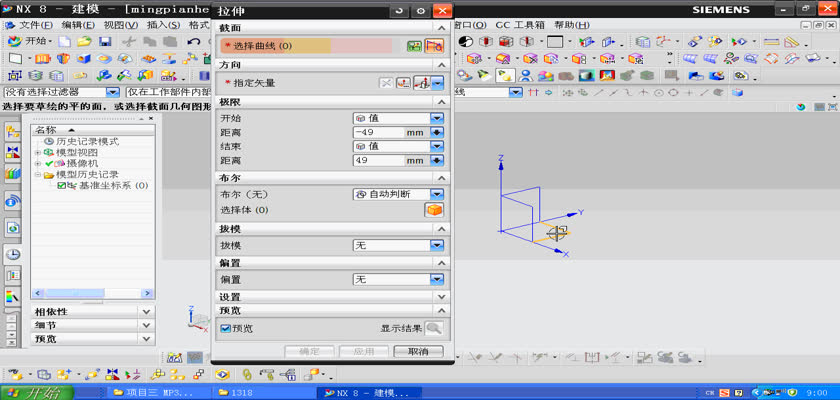Click the yellow measuring ruler toolbar icon
Image resolution: width=840 pixels, height=400 pixels.
pos(771,41)
